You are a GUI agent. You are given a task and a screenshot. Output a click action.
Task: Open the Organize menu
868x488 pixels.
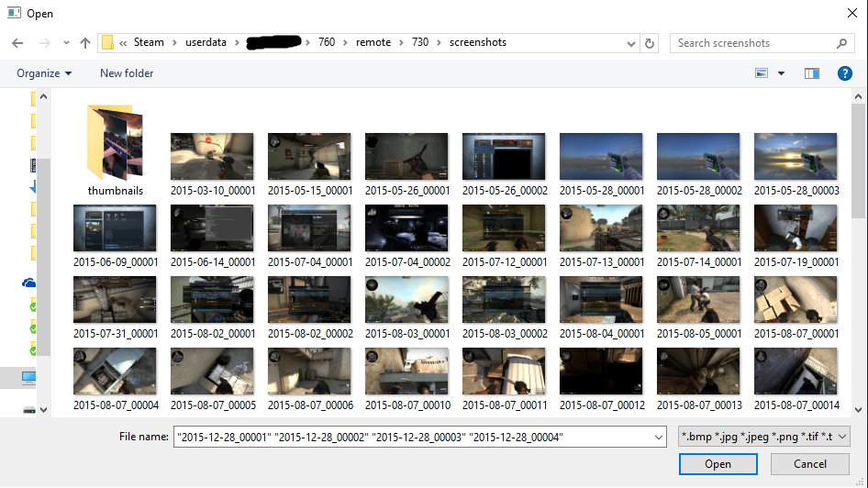click(x=44, y=73)
